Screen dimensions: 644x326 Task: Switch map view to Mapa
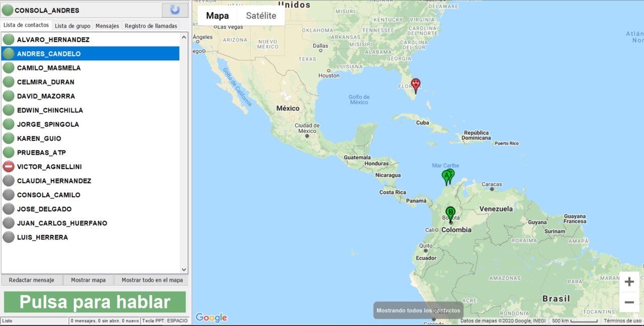click(217, 16)
